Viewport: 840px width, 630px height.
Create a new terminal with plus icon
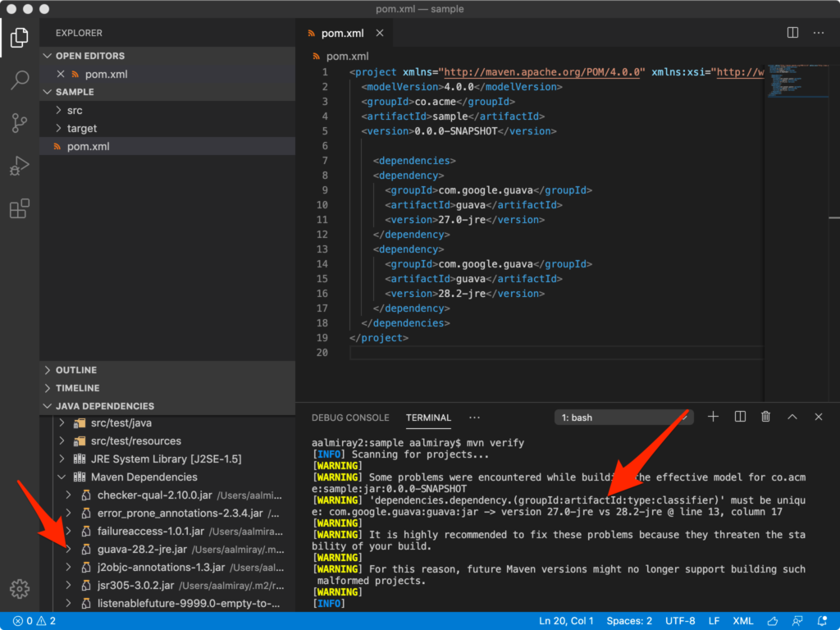[713, 417]
